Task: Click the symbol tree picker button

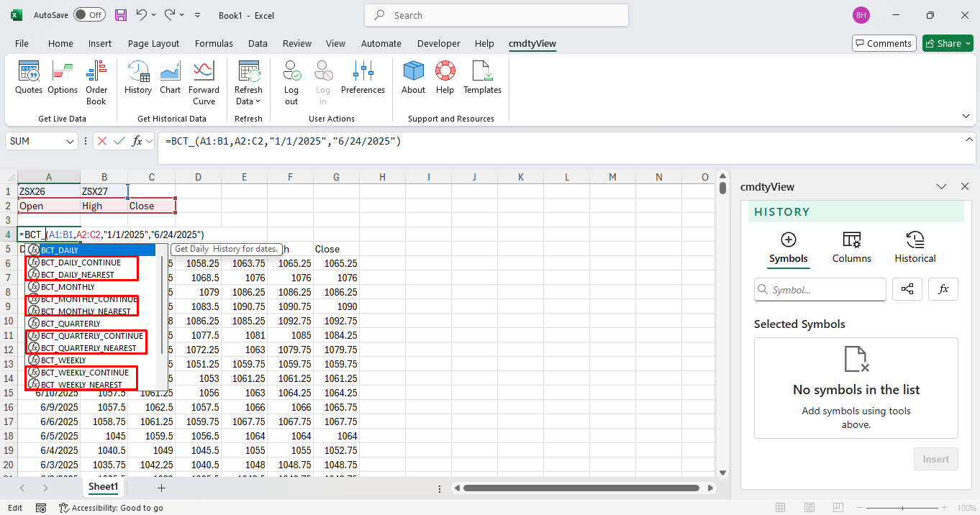Action: pos(907,289)
